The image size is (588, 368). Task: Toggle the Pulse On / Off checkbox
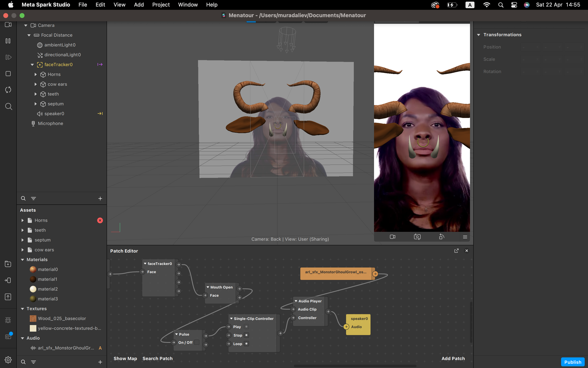click(x=197, y=342)
